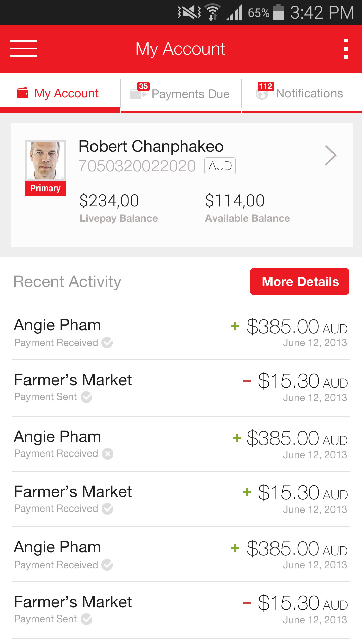Tap Robert Chanphakeo's profile photo
This screenshot has width=362, height=644.
pyautogui.click(x=46, y=160)
